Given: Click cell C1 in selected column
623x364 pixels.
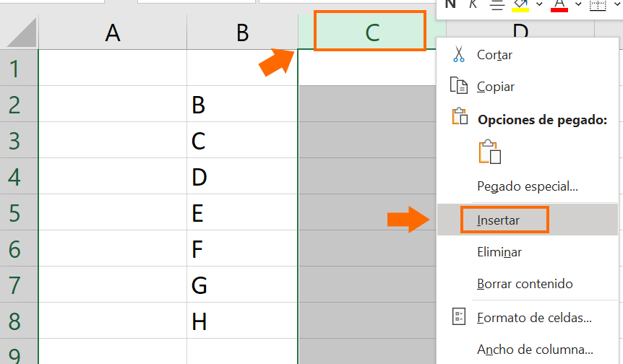Looking at the screenshot, I should [367, 68].
